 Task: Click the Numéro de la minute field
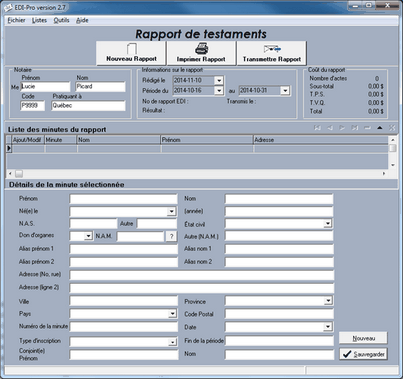coord(123,327)
